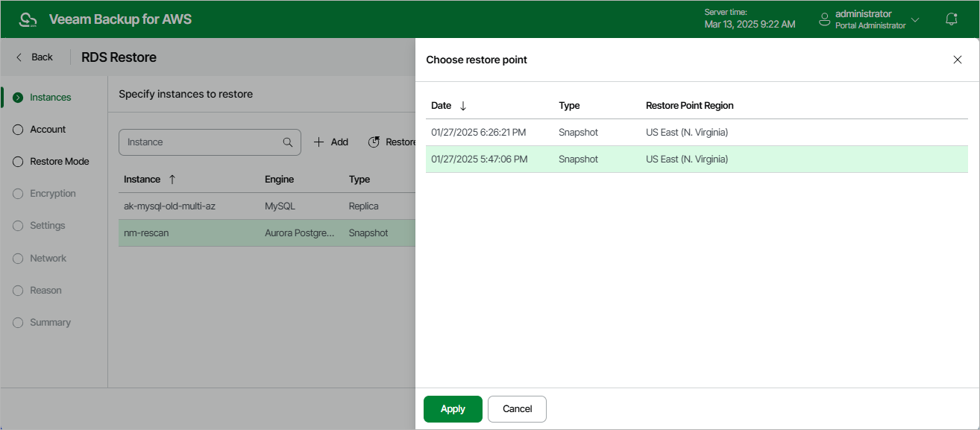Close the Choose restore point panel
The width and height of the screenshot is (980, 430).
click(x=958, y=60)
